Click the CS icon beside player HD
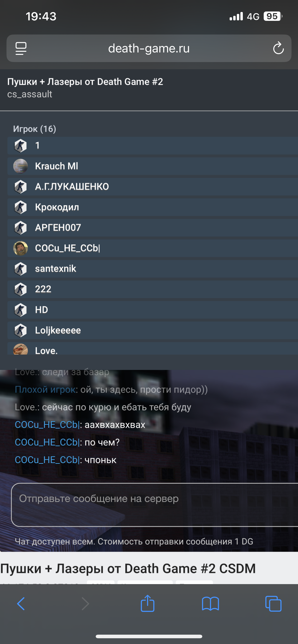The image size is (298, 644). (x=21, y=310)
